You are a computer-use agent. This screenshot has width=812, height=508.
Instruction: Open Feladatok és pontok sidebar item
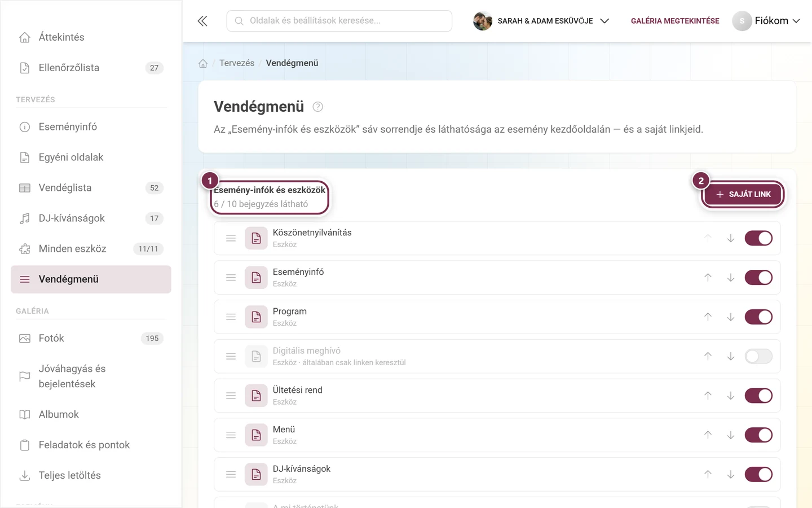[91, 445]
